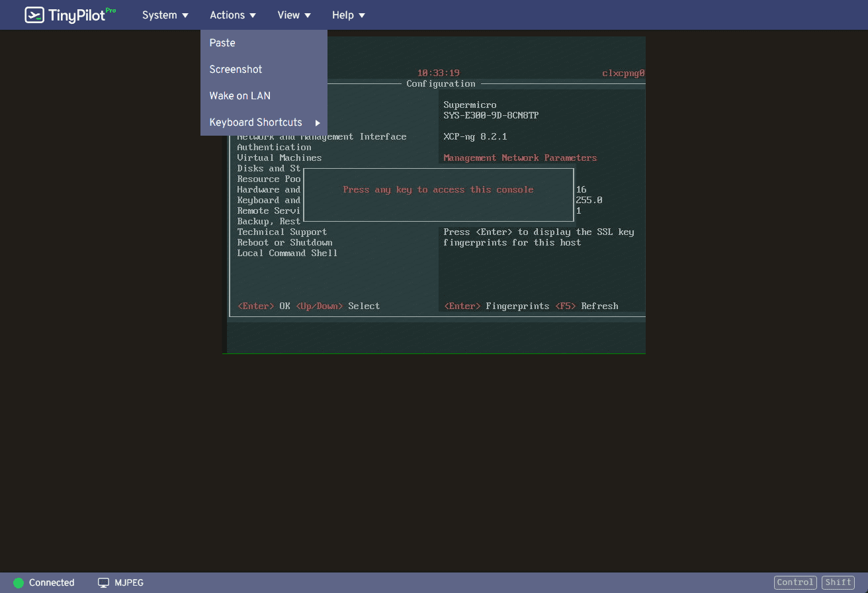Toggle the Shift modifier key
This screenshot has width=868, height=593.
(838, 582)
